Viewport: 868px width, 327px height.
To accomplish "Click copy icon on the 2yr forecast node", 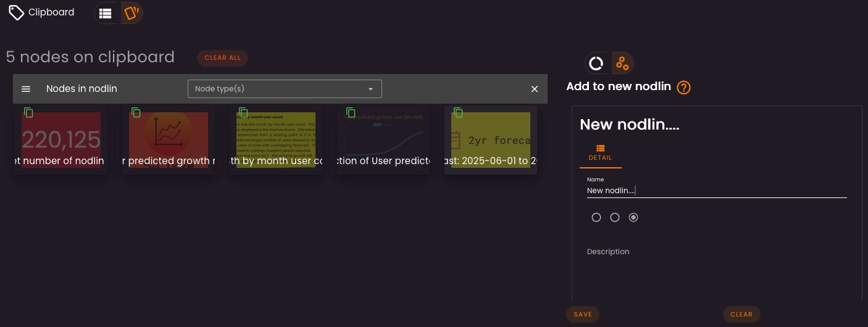I will (x=458, y=112).
